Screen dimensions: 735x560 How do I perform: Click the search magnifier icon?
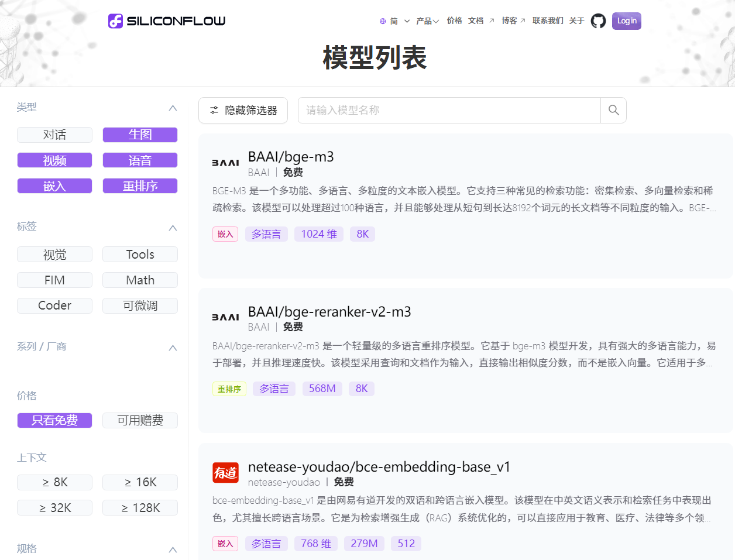(613, 110)
